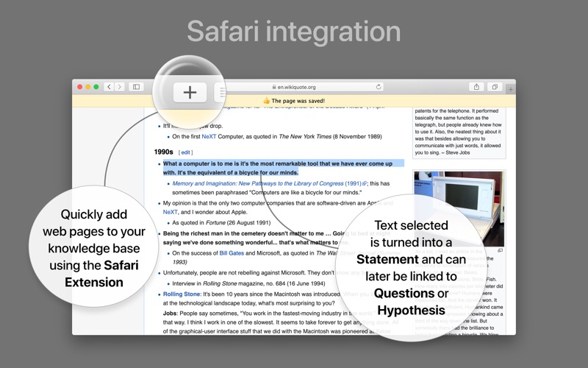Follow the NeXT link before 'and I wonder'
The image size is (588, 368).
pos(170,212)
